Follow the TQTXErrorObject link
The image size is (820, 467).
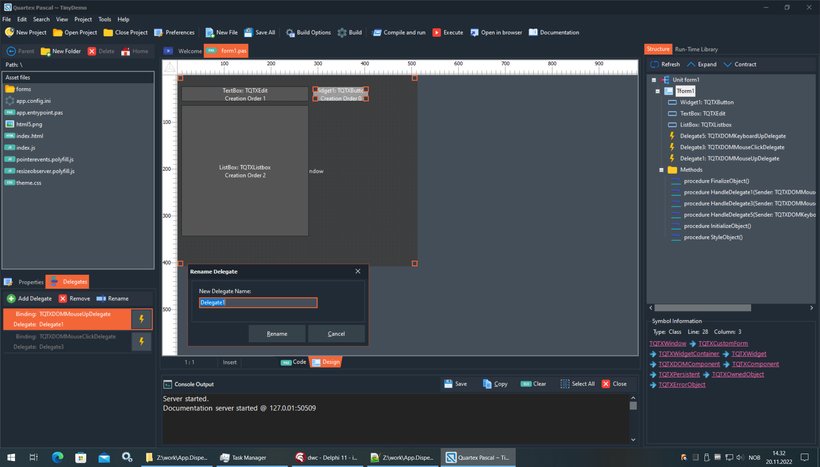click(682, 385)
